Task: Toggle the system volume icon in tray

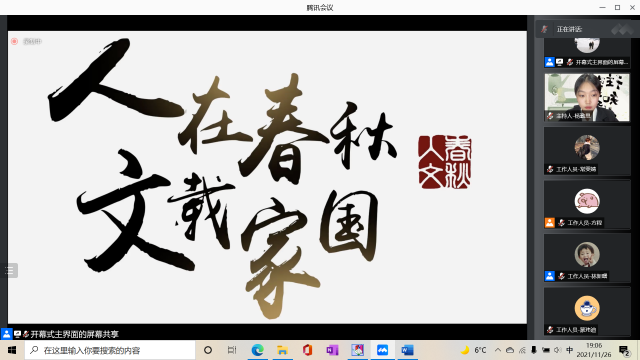Action: 558,350
